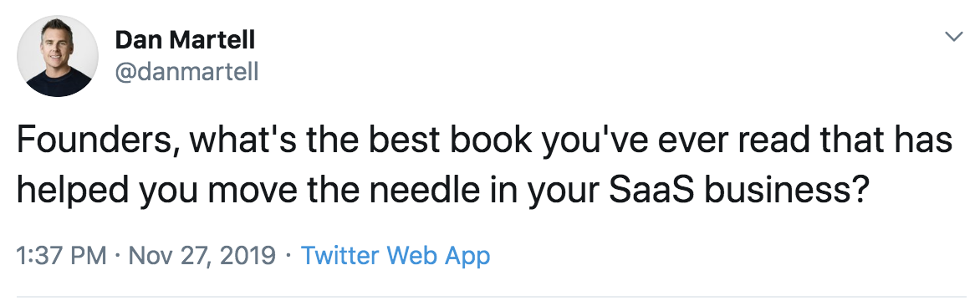Viewport: 980px width, 301px height.
Task: Open the Twitter Web App source link
Action: click(x=396, y=255)
